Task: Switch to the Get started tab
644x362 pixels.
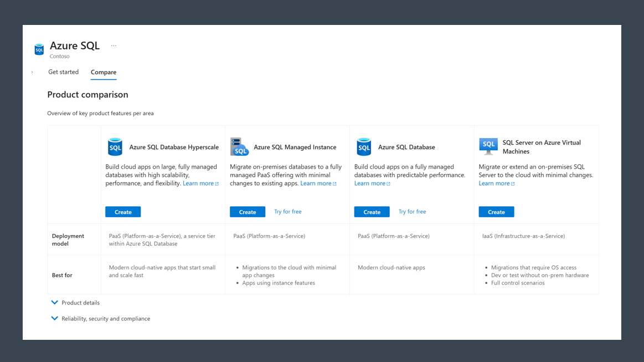Action: point(63,72)
